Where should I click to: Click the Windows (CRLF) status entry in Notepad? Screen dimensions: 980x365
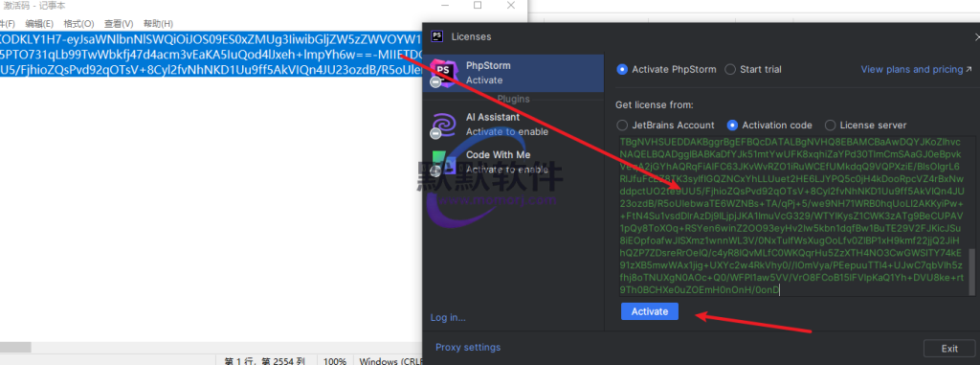point(390,361)
